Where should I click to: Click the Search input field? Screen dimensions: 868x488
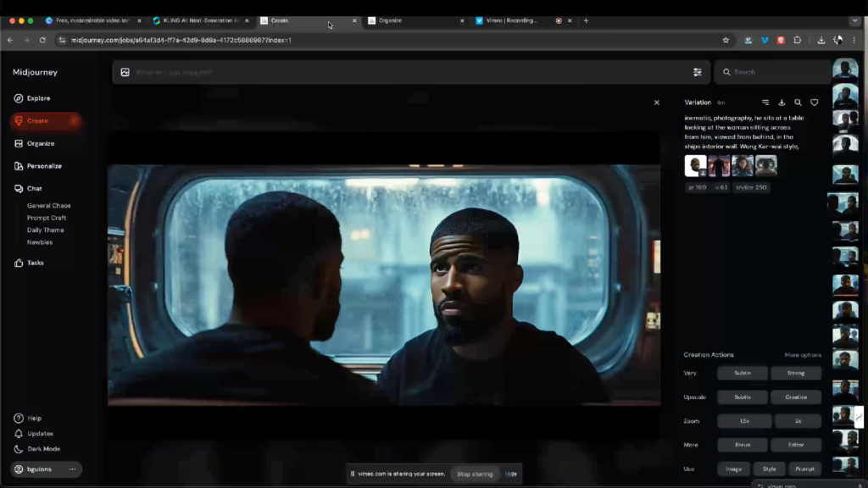point(776,72)
